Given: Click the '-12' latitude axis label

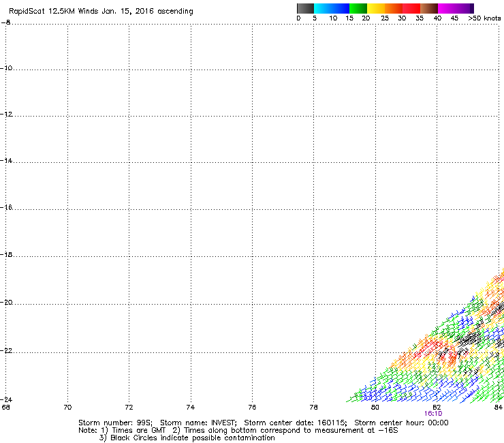Looking at the screenshot, I should (x=6, y=114).
